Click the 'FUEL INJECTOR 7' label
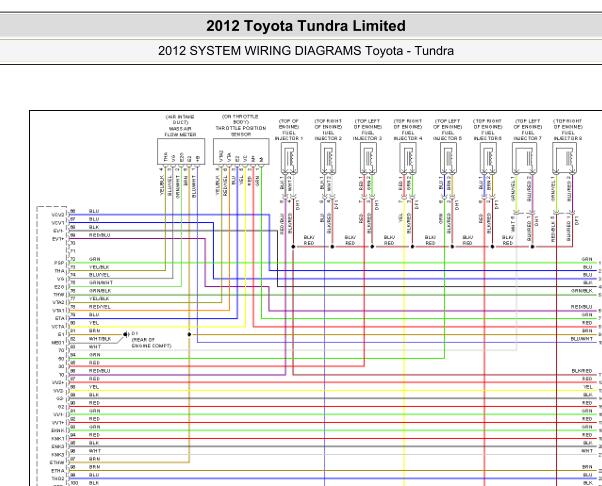This screenshot has height=486, width=602. tap(528, 135)
